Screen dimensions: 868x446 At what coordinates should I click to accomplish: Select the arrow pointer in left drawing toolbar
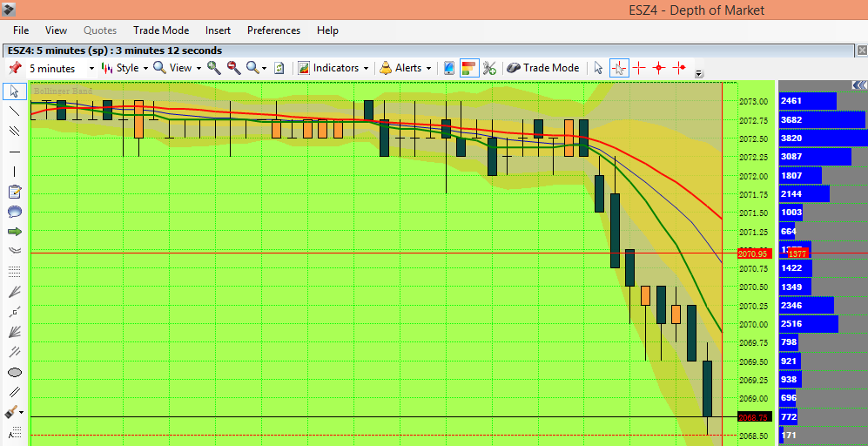[x=15, y=91]
